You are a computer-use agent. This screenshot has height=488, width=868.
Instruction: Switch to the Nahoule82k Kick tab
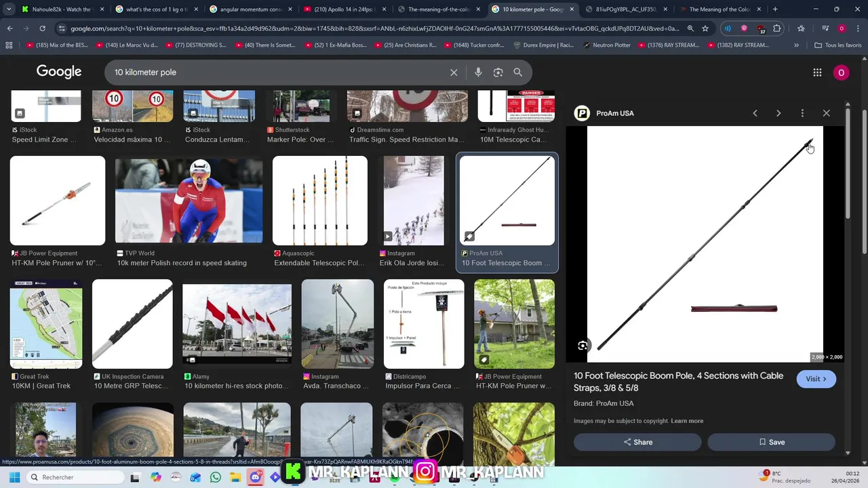(x=60, y=9)
